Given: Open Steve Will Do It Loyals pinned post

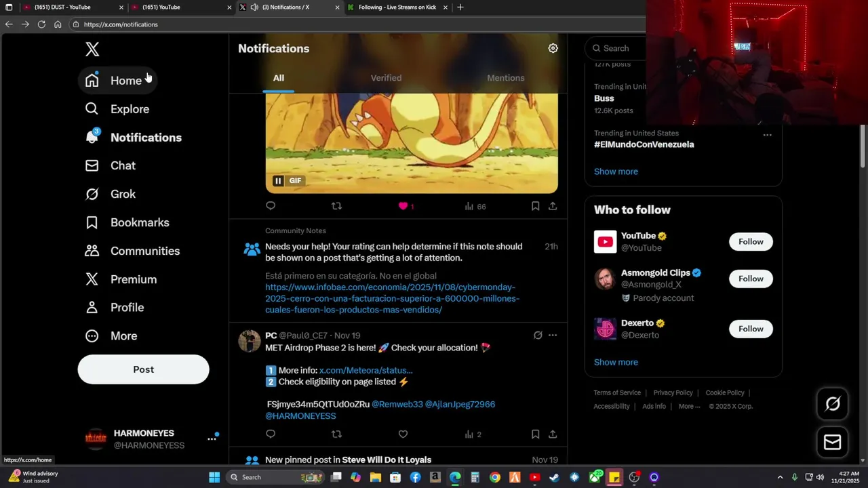Looking at the screenshot, I should (348, 460).
